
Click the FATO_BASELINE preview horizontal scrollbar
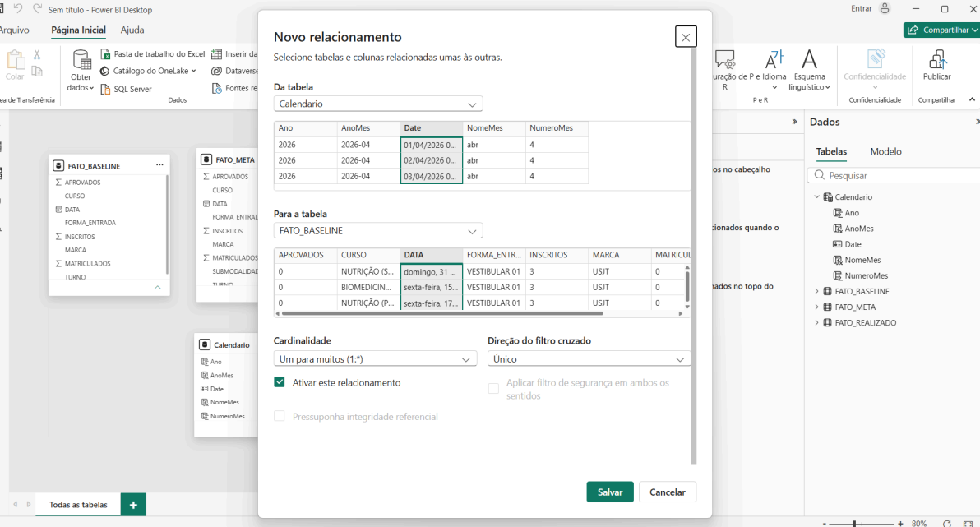pyautogui.click(x=441, y=314)
